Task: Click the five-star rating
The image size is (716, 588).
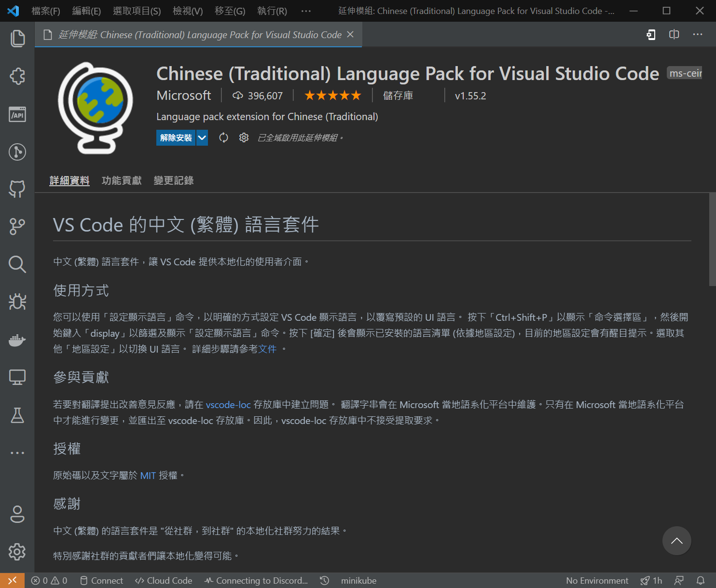Action: (333, 96)
